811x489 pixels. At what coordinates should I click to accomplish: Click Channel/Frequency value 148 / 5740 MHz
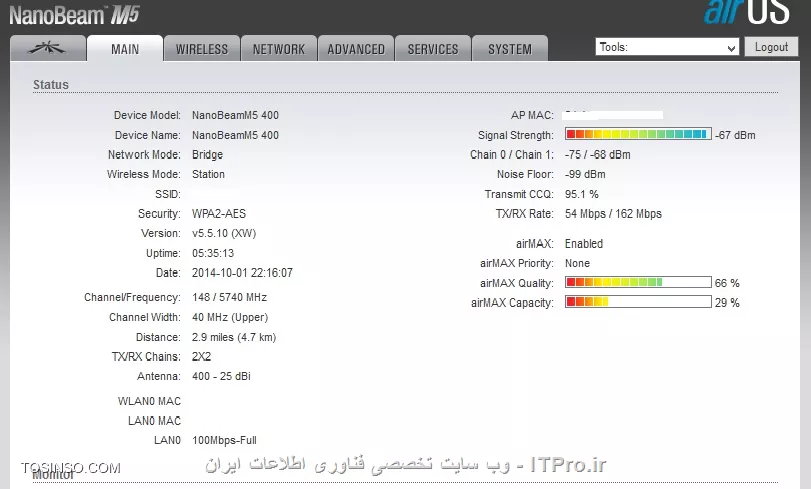(x=230, y=298)
